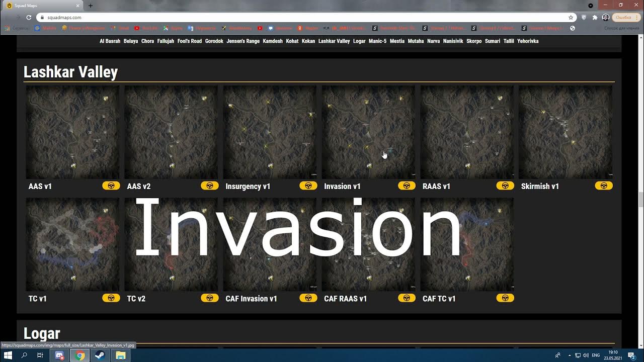This screenshot has width=644, height=362.
Task: Open the Windows notification center
Action: [631, 355]
